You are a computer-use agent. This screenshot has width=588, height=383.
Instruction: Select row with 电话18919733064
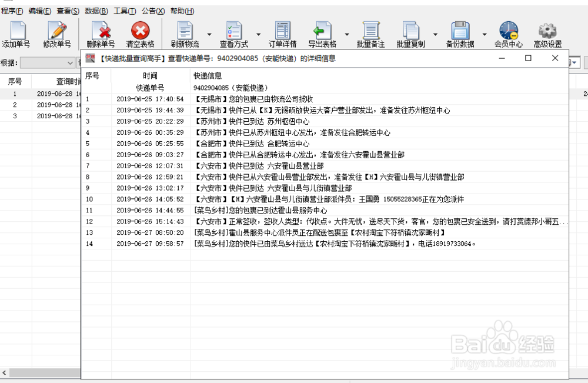point(325,244)
